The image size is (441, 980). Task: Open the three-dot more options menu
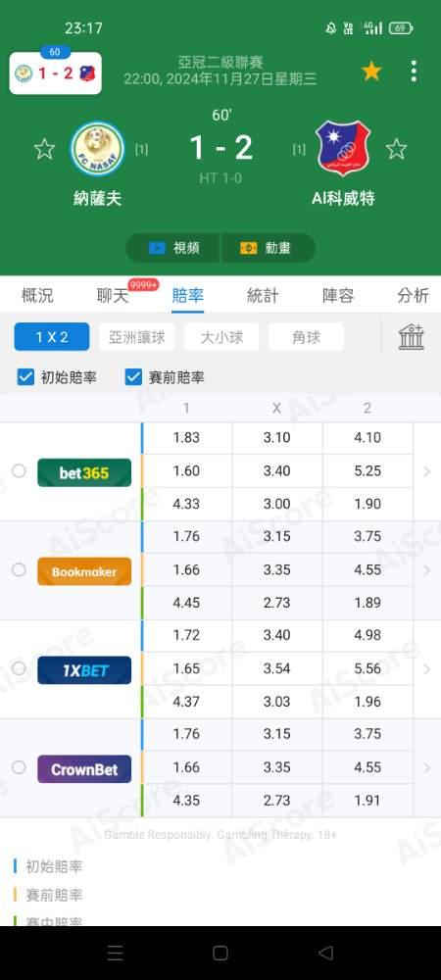coord(414,72)
